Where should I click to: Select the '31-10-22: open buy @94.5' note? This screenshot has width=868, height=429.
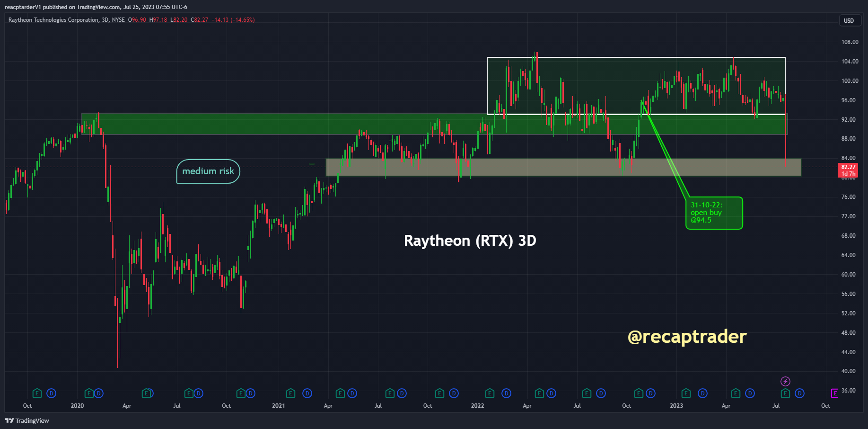[x=714, y=213]
